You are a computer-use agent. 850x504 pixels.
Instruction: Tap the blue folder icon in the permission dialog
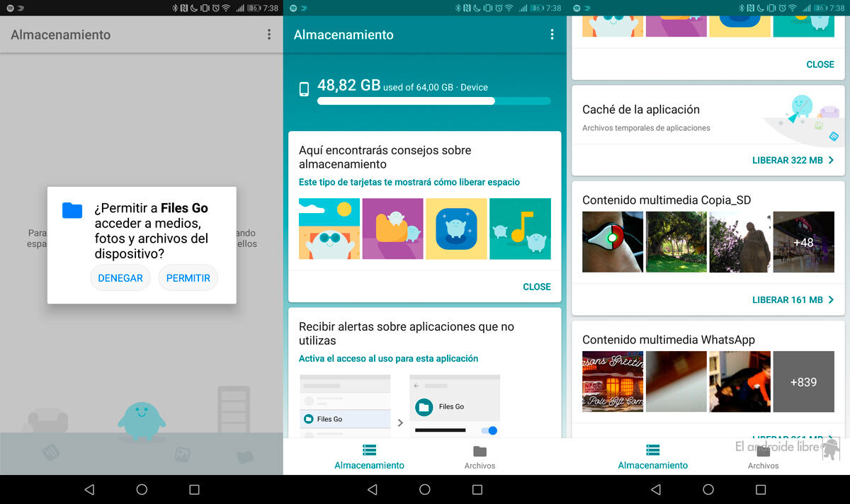[x=72, y=210]
